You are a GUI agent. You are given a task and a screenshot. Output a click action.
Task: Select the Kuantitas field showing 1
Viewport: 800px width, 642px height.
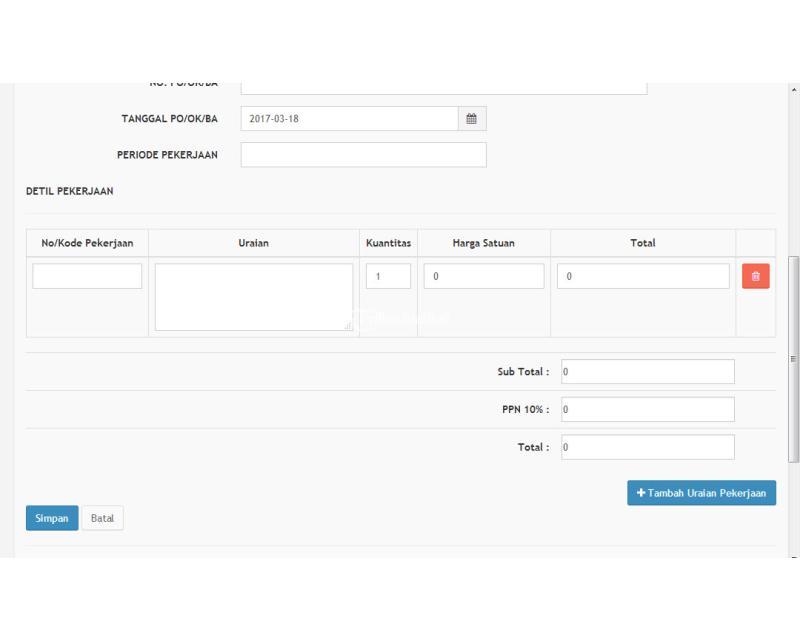tap(387, 275)
